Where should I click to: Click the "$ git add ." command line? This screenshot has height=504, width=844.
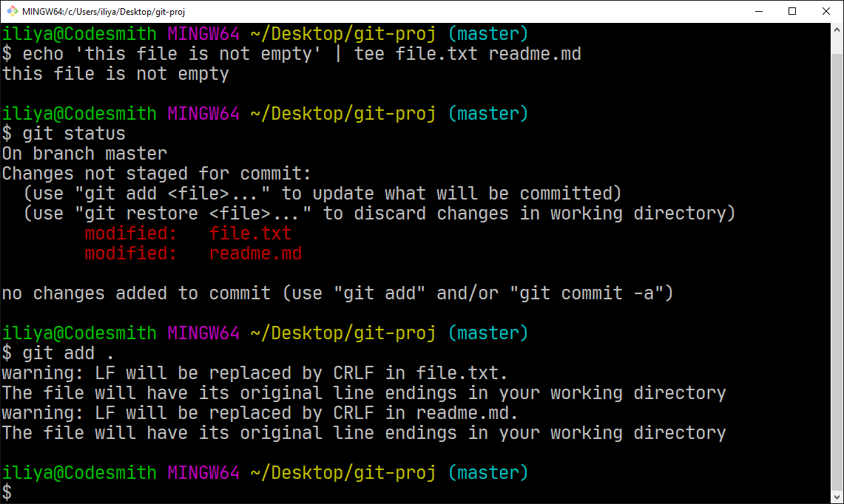click(x=58, y=353)
